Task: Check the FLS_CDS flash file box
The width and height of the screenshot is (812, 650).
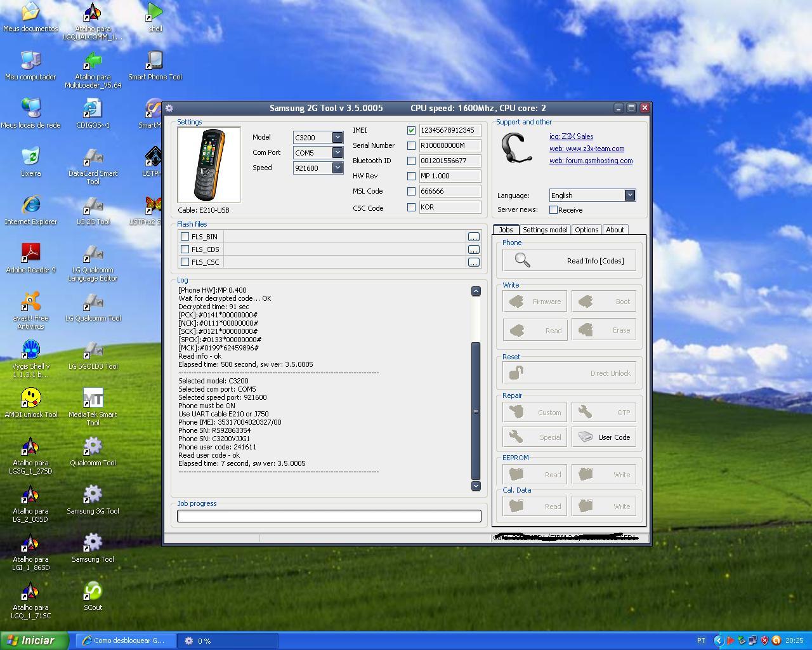Action: (x=185, y=249)
